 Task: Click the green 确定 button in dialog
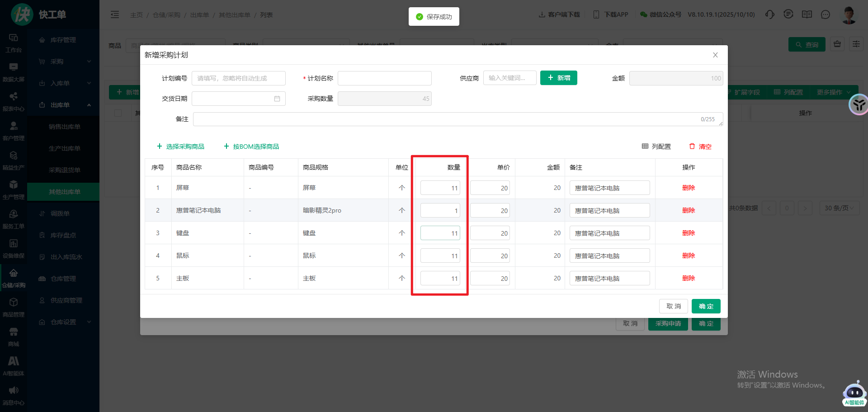pyautogui.click(x=706, y=306)
